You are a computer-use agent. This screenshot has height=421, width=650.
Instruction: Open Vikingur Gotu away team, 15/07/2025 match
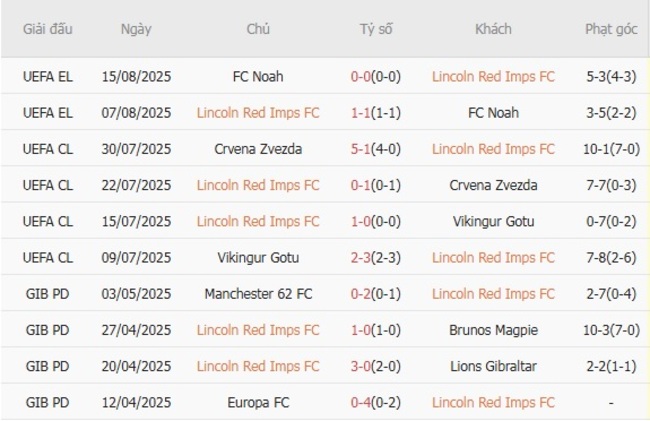(493, 221)
